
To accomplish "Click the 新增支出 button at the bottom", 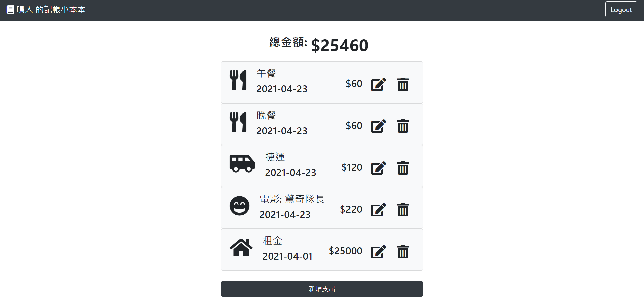I will (x=322, y=289).
